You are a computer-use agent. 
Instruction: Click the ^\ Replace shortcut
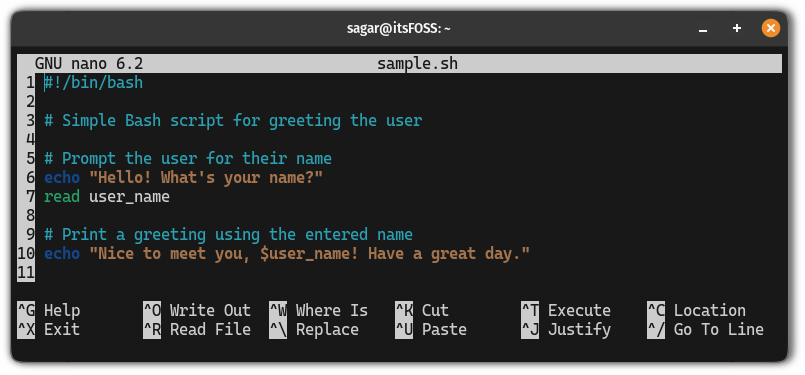click(314, 329)
